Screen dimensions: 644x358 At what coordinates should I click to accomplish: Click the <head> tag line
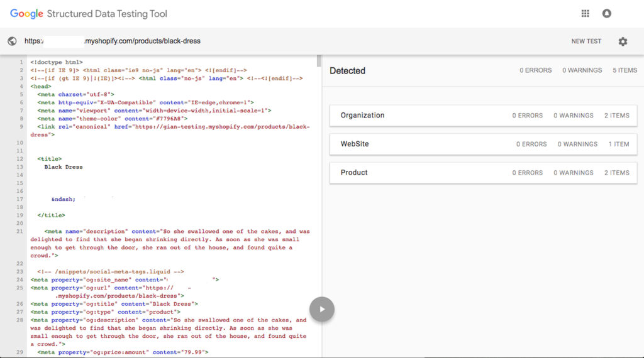coord(41,87)
